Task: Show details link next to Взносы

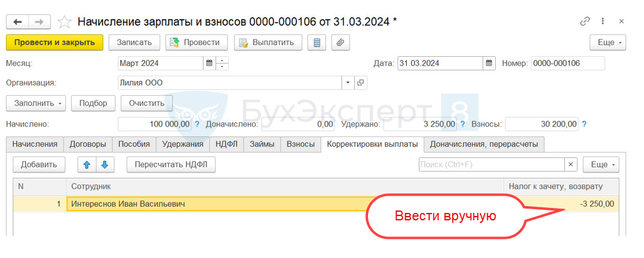Action: [584, 123]
